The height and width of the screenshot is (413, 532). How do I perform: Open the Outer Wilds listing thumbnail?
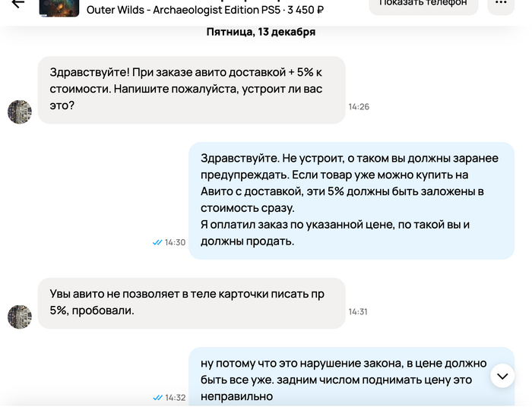click(59, 6)
